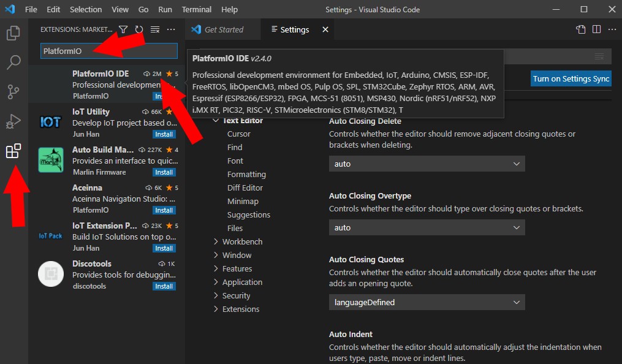Viewport: 622px width, 364px height.
Task: Select the PlatformIO IDE extension title
Action: [101, 74]
